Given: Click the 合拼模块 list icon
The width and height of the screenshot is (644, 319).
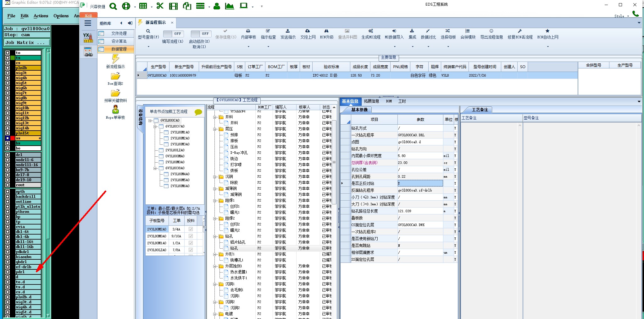Looking at the screenshot, I should [x=468, y=31].
